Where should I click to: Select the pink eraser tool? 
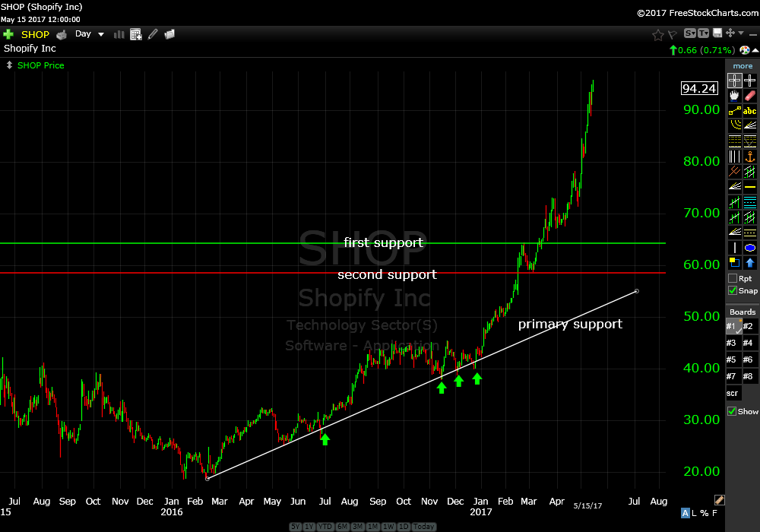(x=750, y=96)
